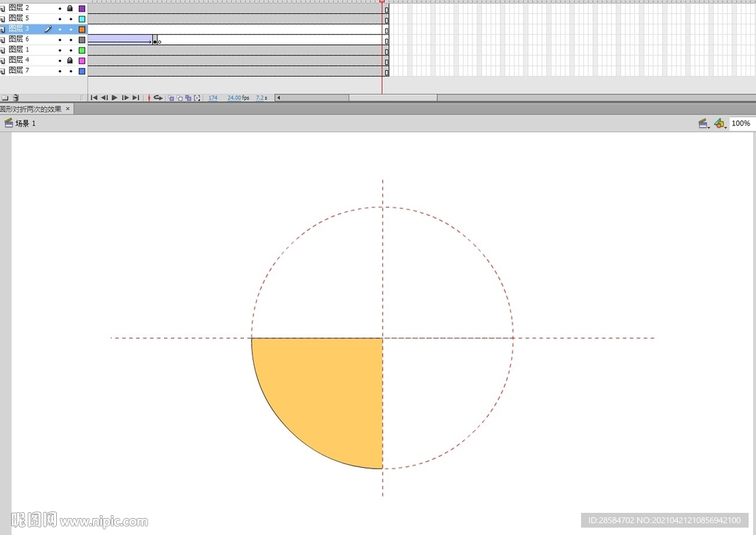Open modify onion markers menu

pos(197,98)
